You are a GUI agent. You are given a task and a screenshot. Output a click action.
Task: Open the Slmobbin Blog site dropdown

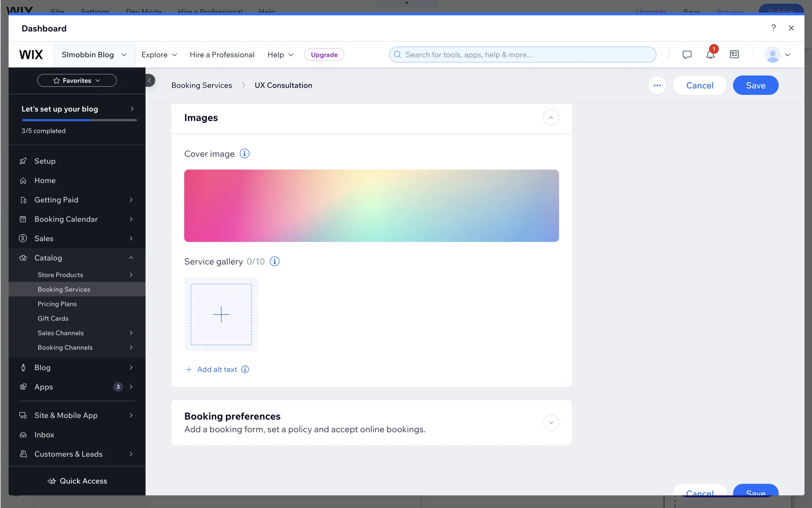[94, 55]
